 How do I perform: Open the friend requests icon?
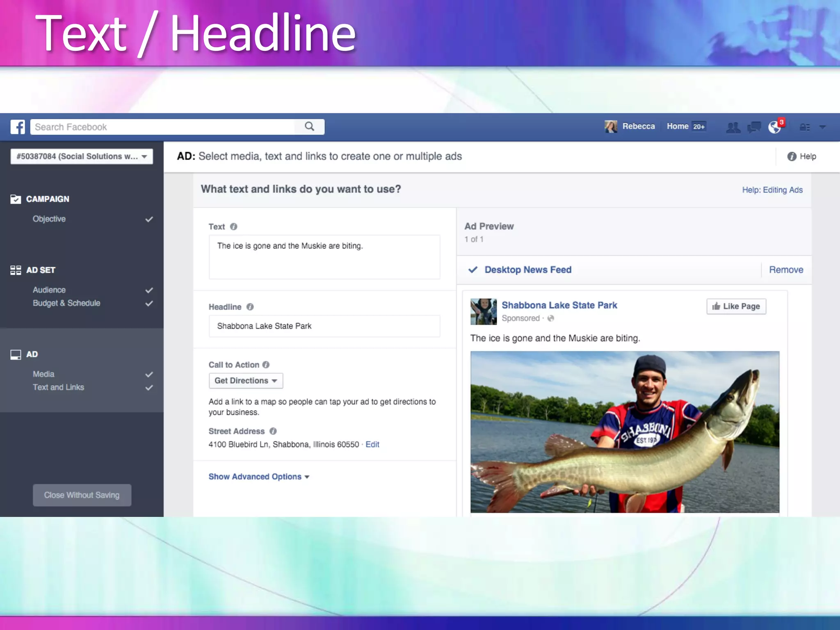tap(733, 127)
